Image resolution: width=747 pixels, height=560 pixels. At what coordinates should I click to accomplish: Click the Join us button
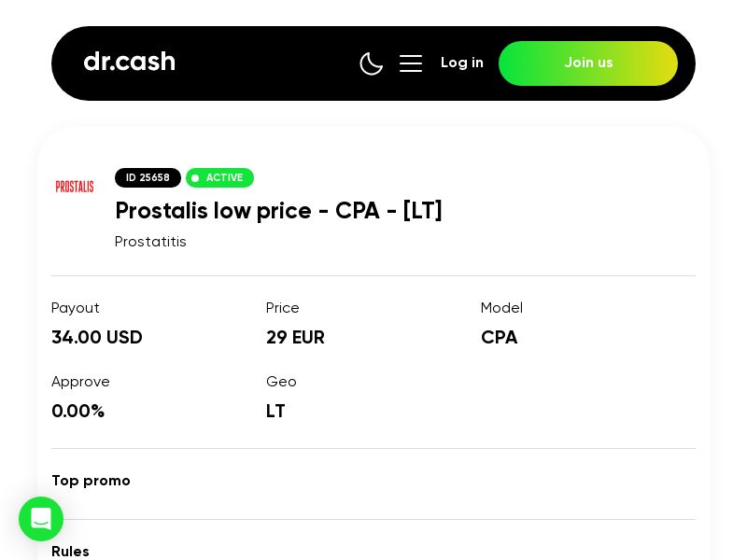[x=588, y=63]
